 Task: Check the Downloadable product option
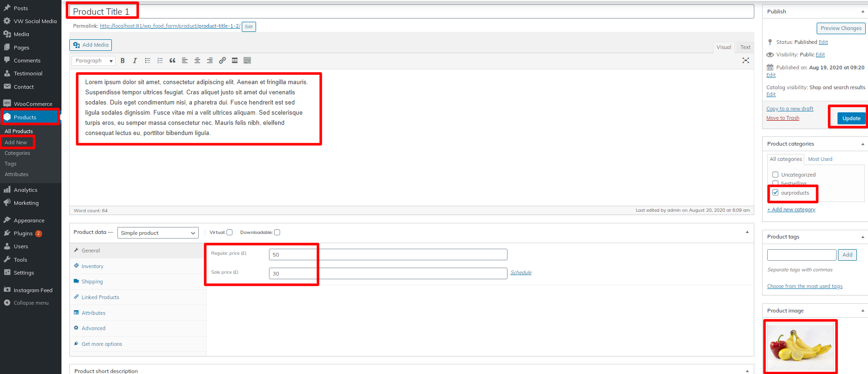(277, 233)
